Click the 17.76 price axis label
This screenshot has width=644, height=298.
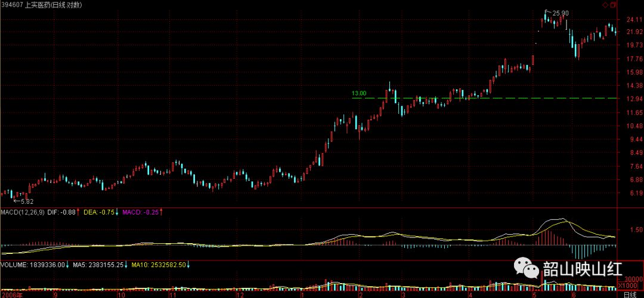tap(634, 58)
